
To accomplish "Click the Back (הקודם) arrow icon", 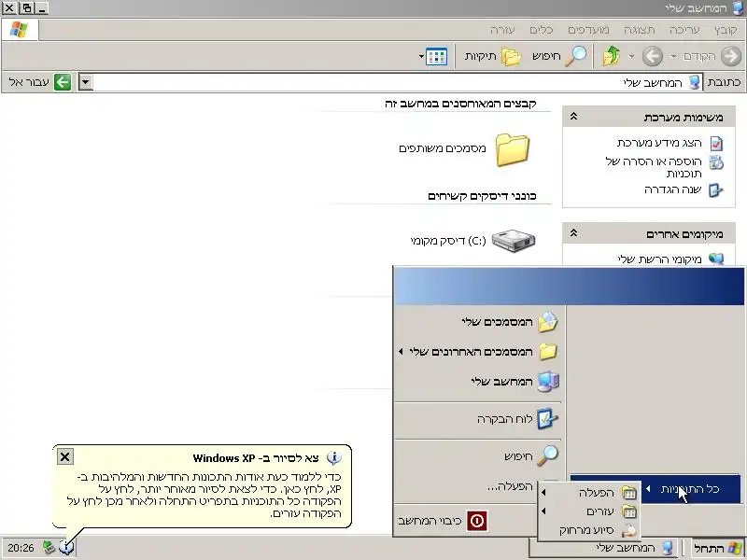I will tap(731, 56).
